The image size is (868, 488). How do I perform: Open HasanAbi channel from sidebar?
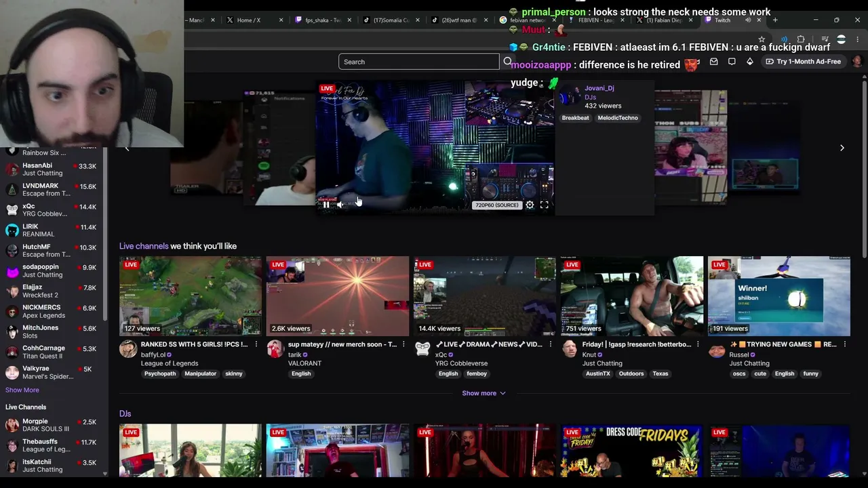tap(52, 169)
